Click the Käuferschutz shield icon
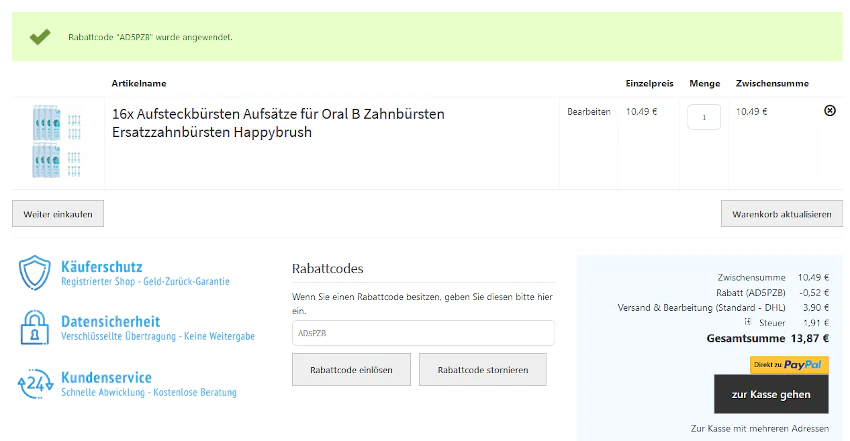The width and height of the screenshot is (850, 441). tap(35, 273)
